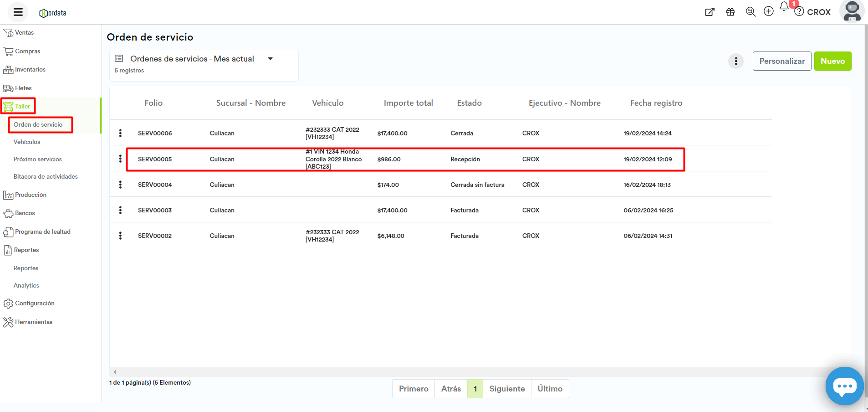Image resolution: width=868 pixels, height=412 pixels.
Task: Click the horizontal scrollbar left arrow
Action: point(115,372)
